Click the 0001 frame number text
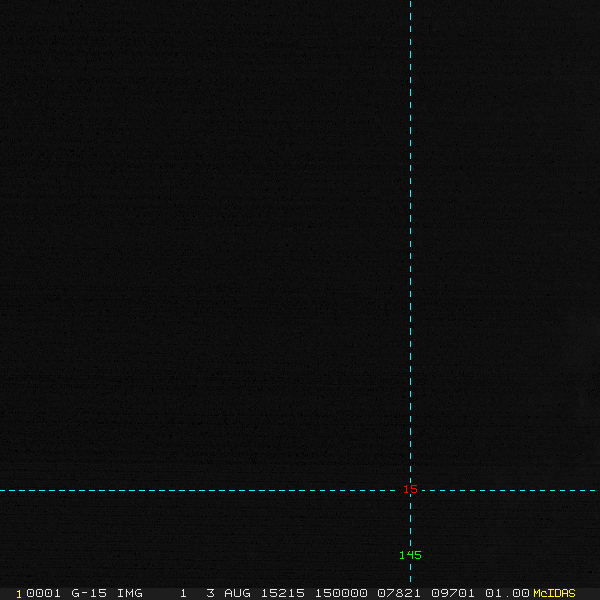This screenshot has height=600, width=600. (44, 593)
